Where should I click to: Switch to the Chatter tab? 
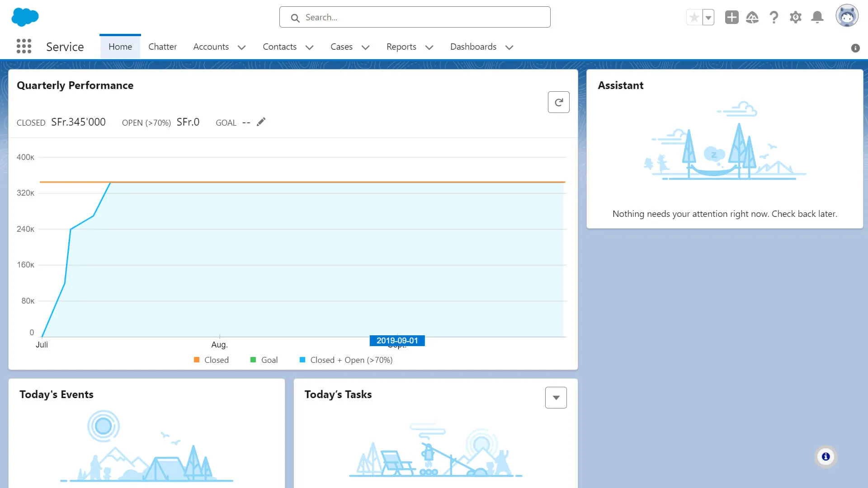point(162,47)
